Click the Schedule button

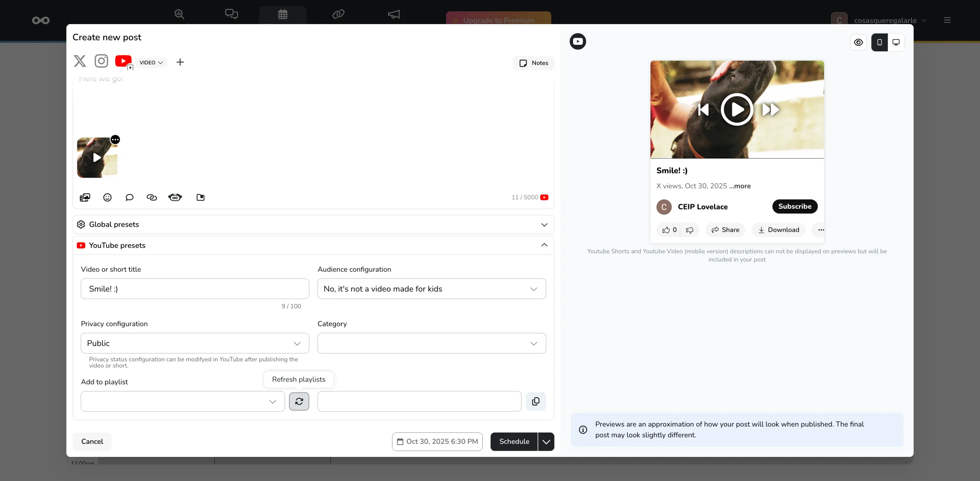(x=514, y=442)
